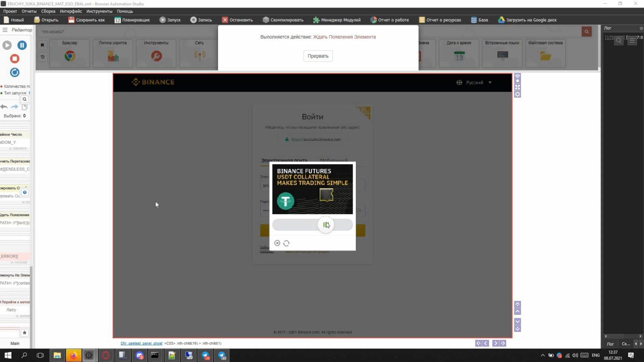The height and width of the screenshot is (362, 644).
Task: Open the Файловая система category
Action: pyautogui.click(x=545, y=53)
